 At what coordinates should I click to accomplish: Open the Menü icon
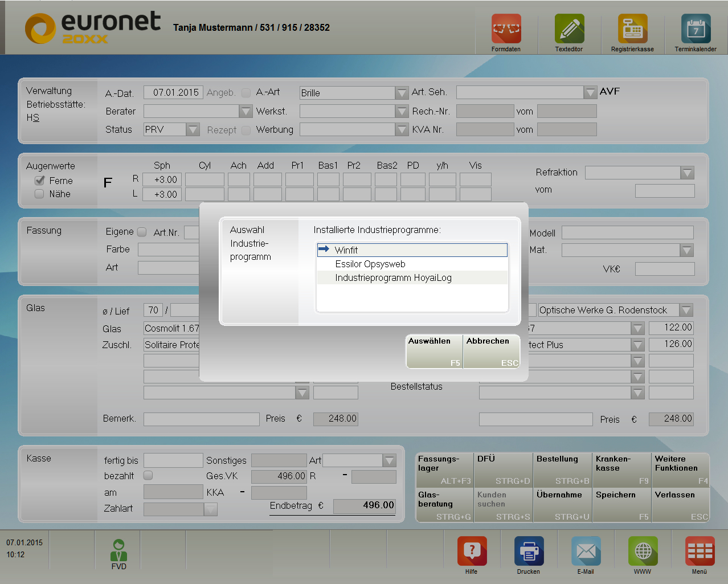click(700, 551)
